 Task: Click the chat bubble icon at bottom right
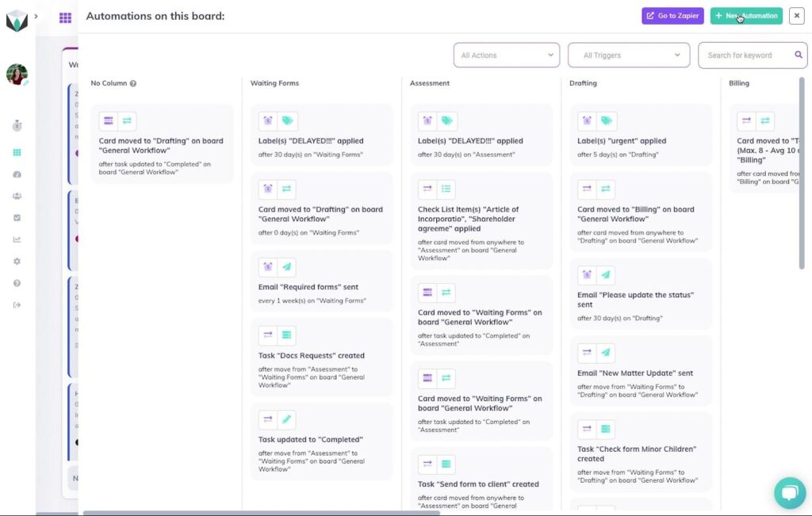pyautogui.click(x=790, y=493)
